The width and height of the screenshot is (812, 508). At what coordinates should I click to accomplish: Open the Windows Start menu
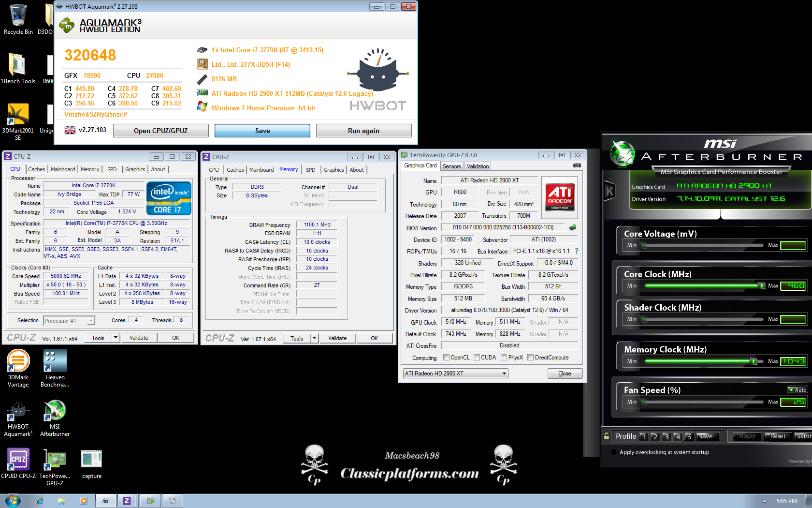13,500
